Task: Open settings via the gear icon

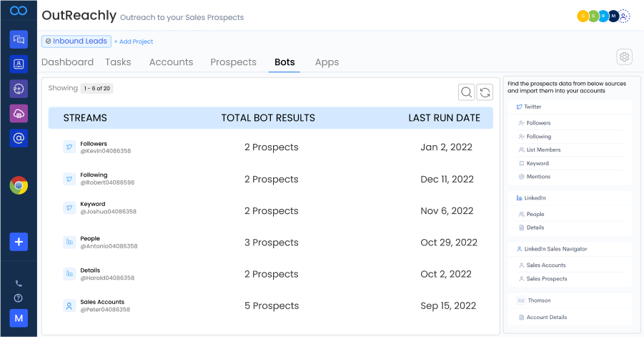Action: coord(624,57)
